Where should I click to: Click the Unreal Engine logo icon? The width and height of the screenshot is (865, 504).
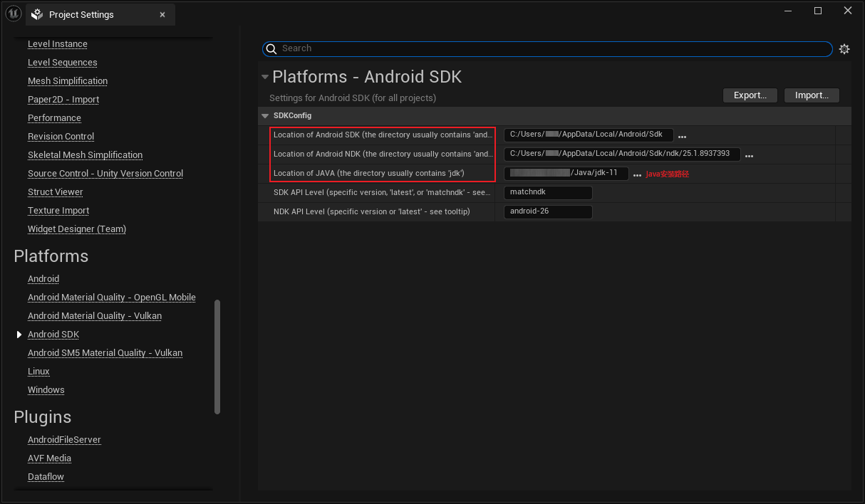pyautogui.click(x=14, y=14)
